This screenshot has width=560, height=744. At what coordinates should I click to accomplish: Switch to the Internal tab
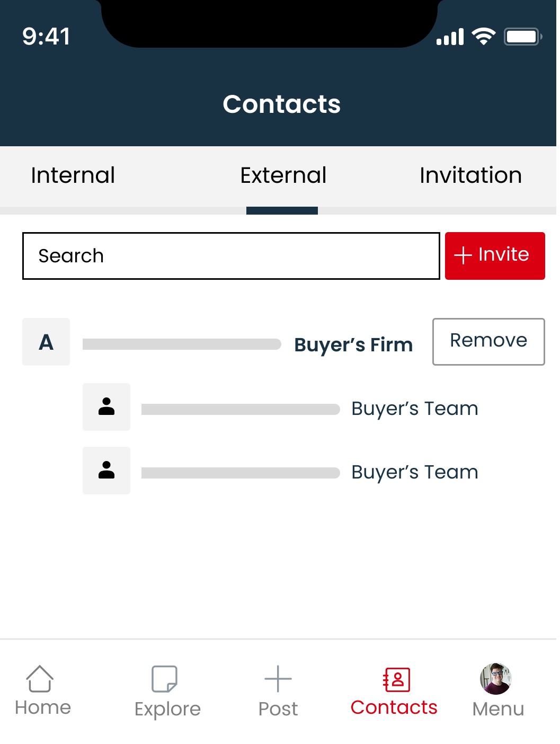(x=73, y=175)
